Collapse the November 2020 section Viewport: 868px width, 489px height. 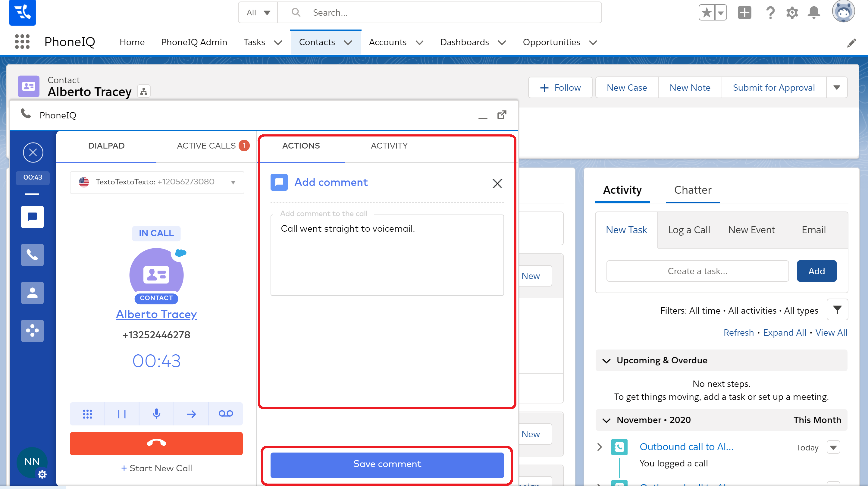tap(606, 420)
